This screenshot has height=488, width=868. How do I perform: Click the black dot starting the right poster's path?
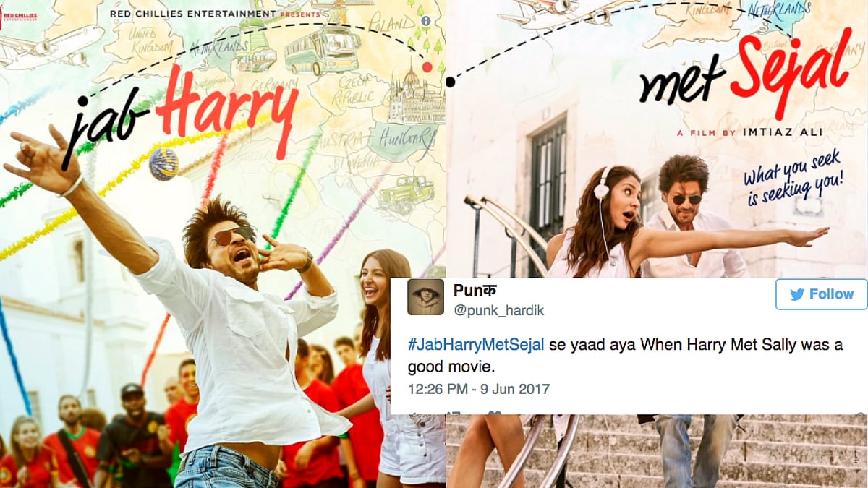[451, 82]
